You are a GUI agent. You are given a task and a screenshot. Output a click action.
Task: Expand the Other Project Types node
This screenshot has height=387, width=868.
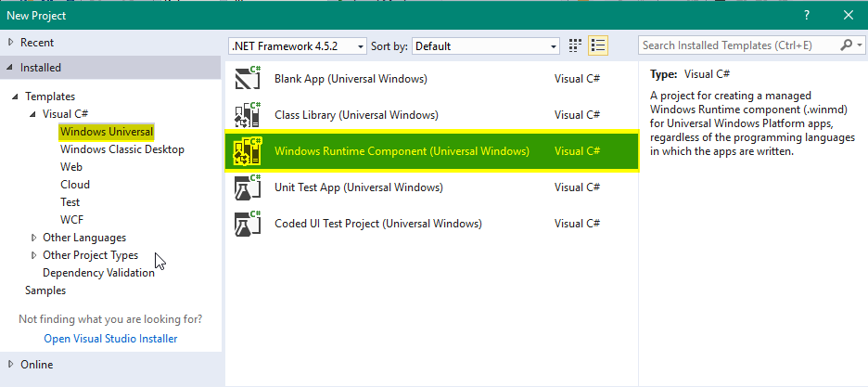(x=35, y=255)
